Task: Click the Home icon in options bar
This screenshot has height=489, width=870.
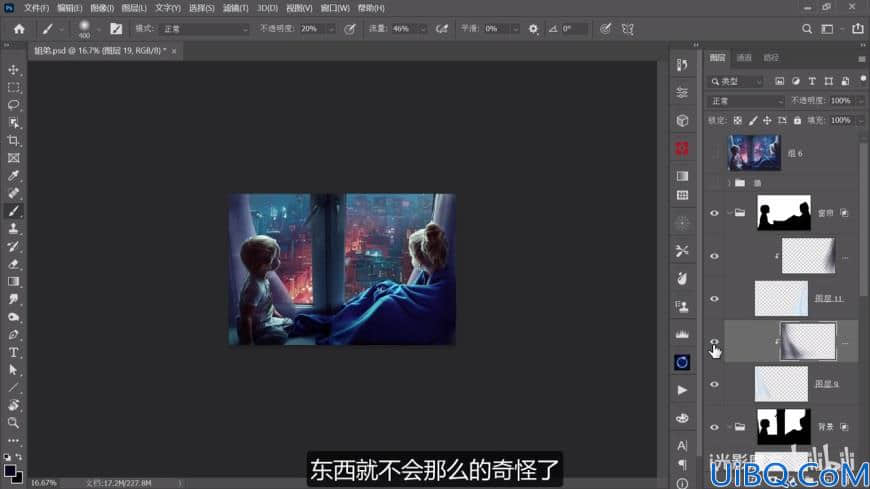Action: coord(19,29)
